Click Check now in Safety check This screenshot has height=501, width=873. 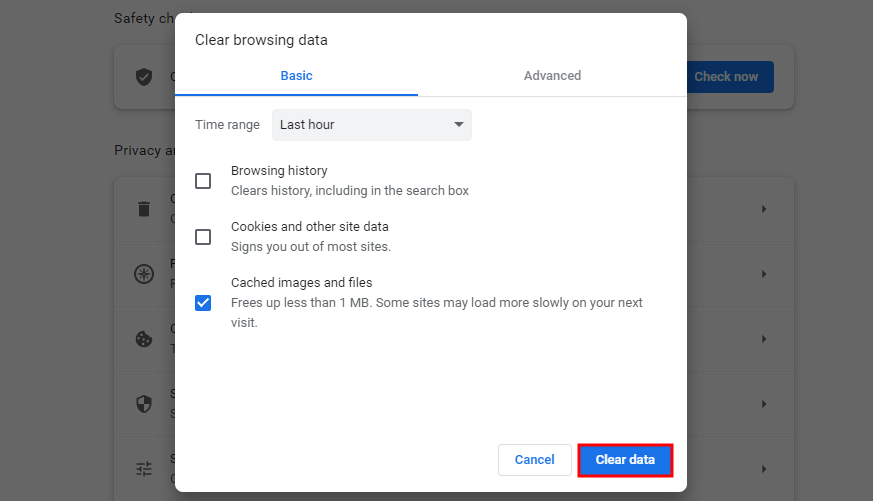tap(730, 77)
